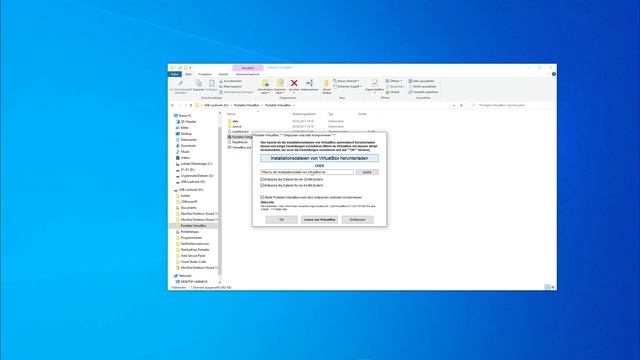Click the Lizenz von VirtualBox button
The width and height of the screenshot is (640, 360).
pos(319,220)
